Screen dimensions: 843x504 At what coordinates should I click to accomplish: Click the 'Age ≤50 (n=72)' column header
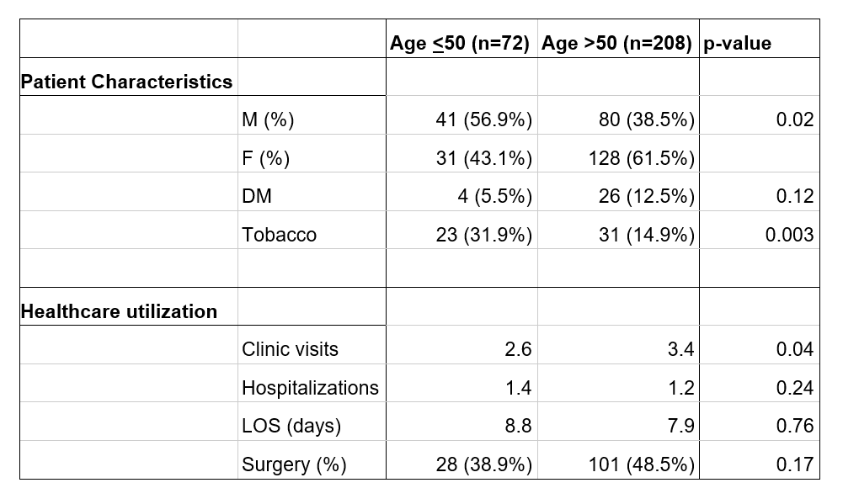[460, 44]
